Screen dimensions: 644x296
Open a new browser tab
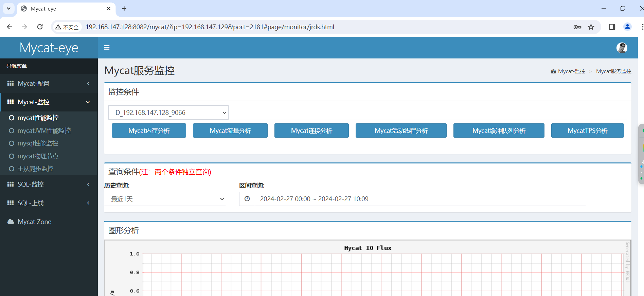point(124,8)
